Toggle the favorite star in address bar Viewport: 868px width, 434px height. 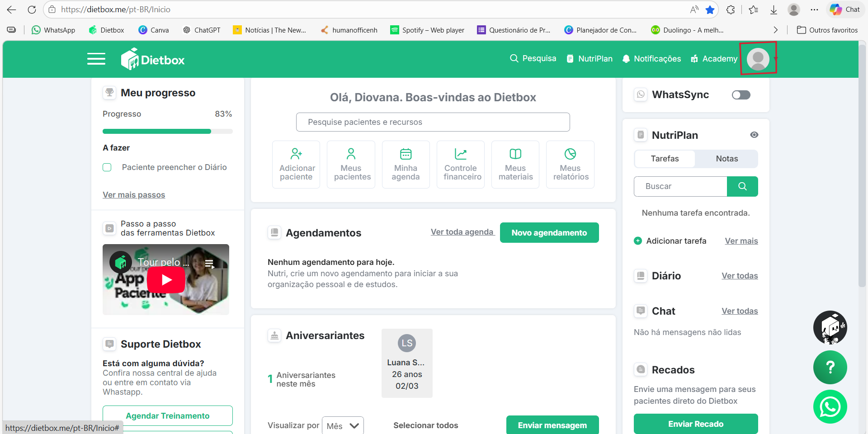pyautogui.click(x=710, y=9)
